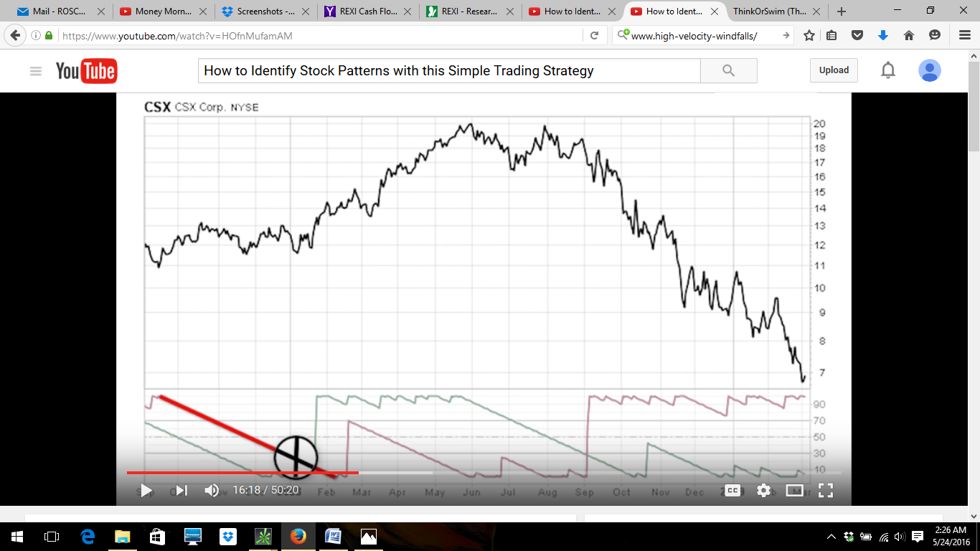Save page to Pocket

(857, 35)
